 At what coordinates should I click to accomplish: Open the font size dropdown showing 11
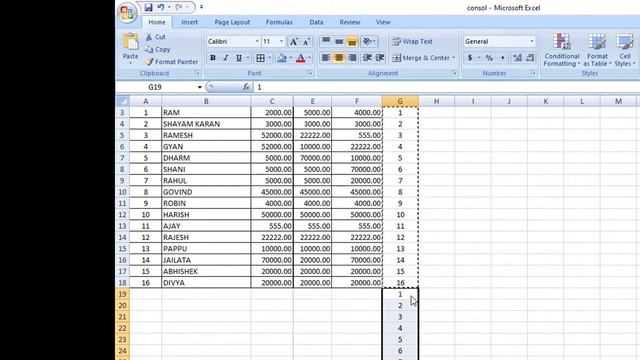click(x=281, y=42)
